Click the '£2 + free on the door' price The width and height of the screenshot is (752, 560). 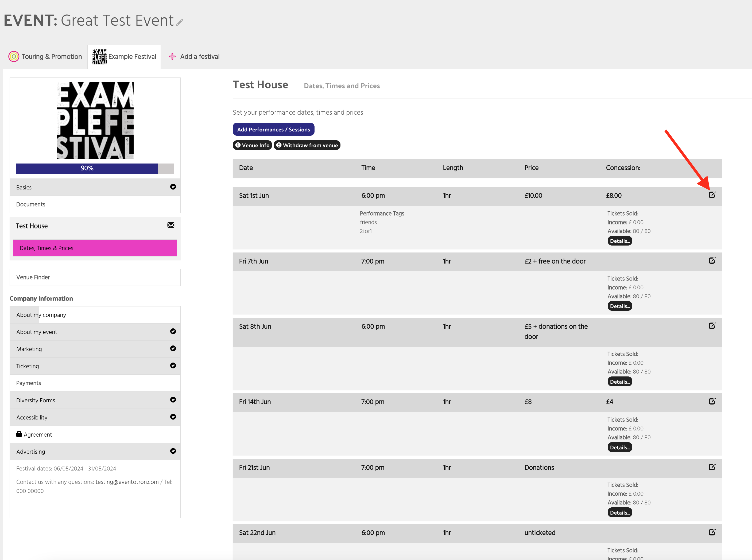tap(555, 261)
